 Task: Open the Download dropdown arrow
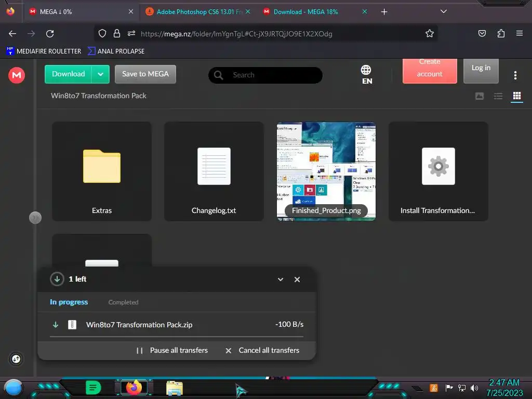pos(100,74)
